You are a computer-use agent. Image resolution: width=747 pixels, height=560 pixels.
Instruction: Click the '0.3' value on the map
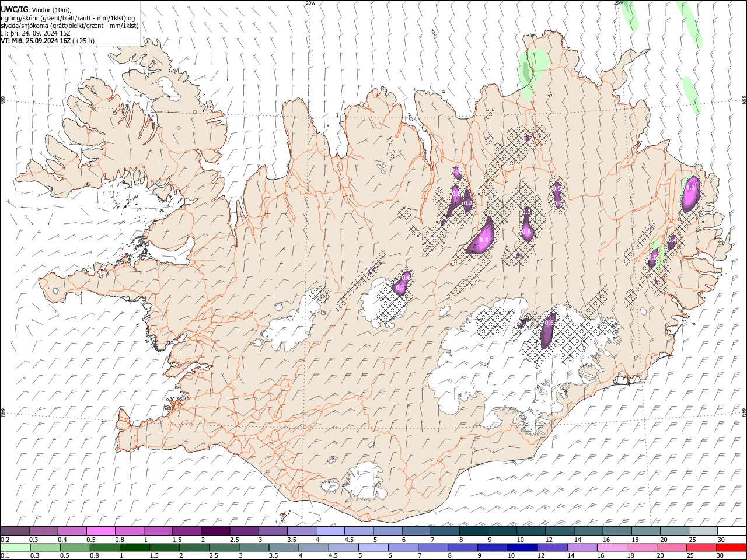[x=527, y=212]
